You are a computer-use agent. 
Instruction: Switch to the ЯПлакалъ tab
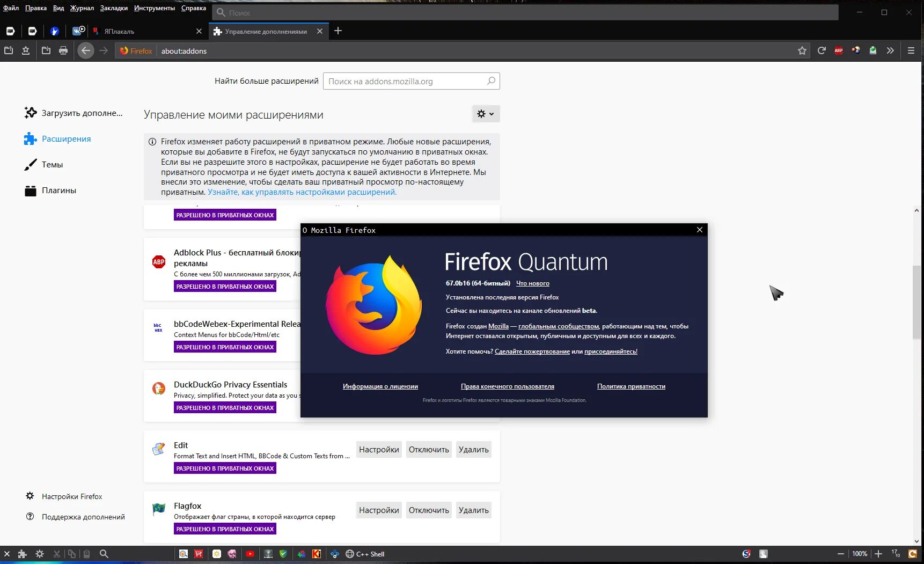tap(147, 31)
